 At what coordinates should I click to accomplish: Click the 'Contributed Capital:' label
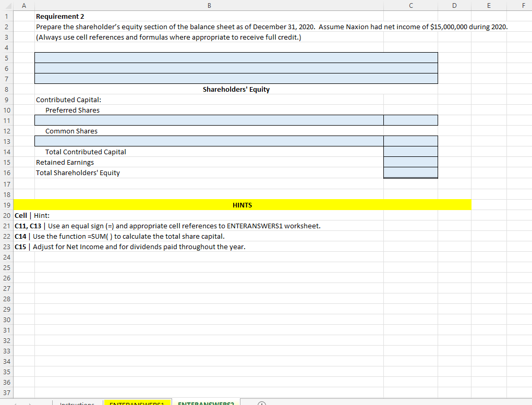click(x=68, y=100)
